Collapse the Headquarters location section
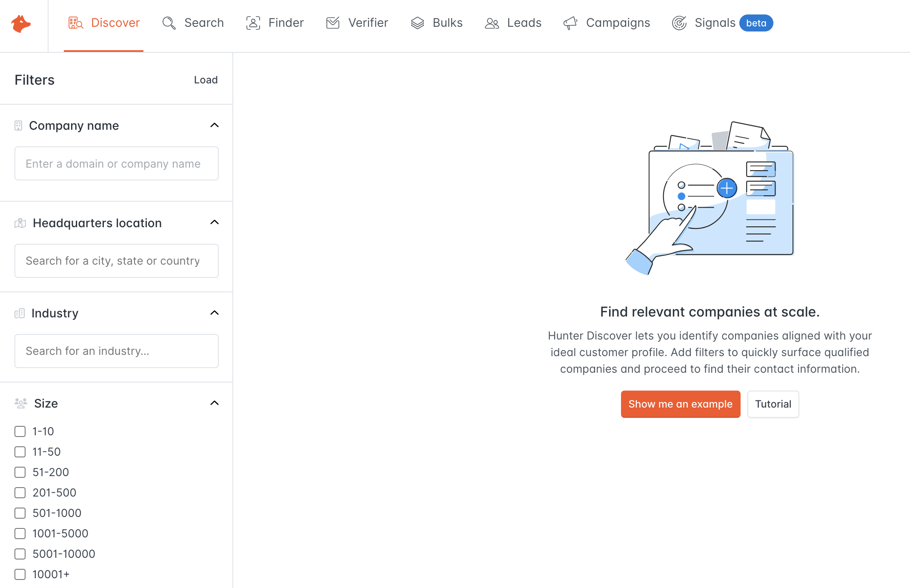The image size is (910, 588). [215, 222]
